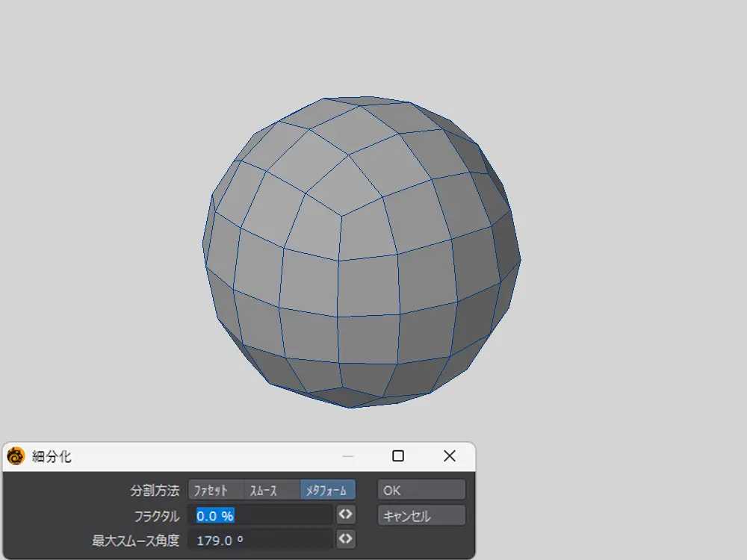Close the 細分化 dialog window

(x=449, y=456)
